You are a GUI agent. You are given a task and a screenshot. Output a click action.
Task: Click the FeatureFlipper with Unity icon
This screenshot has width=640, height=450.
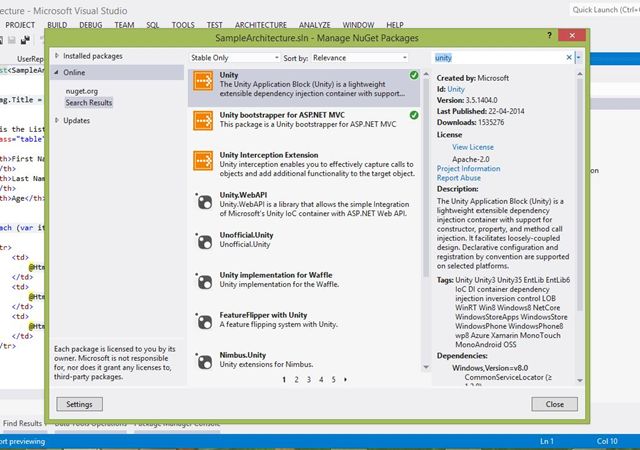tap(204, 321)
